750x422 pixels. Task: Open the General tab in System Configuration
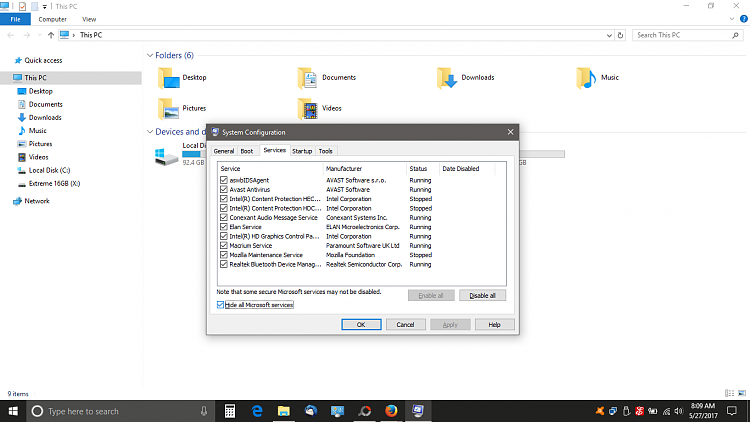click(x=224, y=151)
